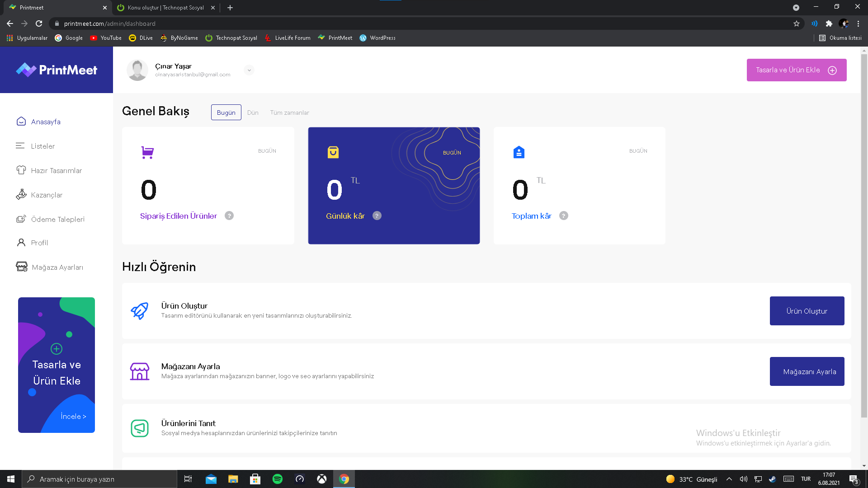Click the help icon beside Toplam kâr
Screen dimensions: 868x488
click(563, 216)
